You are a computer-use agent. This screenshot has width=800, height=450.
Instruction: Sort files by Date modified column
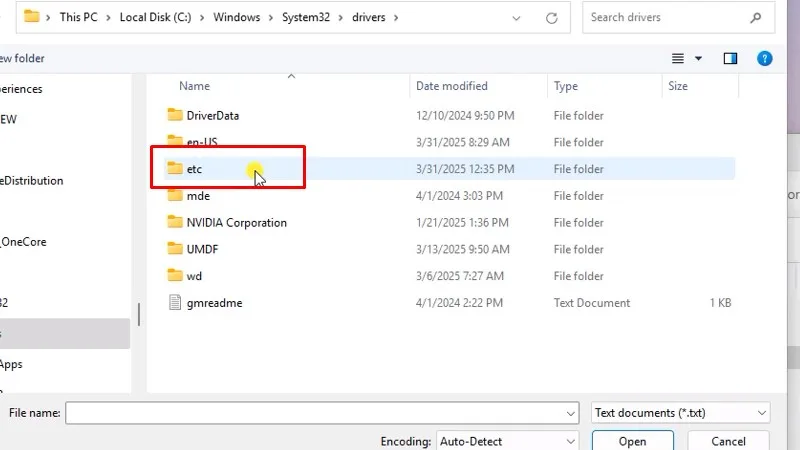click(452, 86)
